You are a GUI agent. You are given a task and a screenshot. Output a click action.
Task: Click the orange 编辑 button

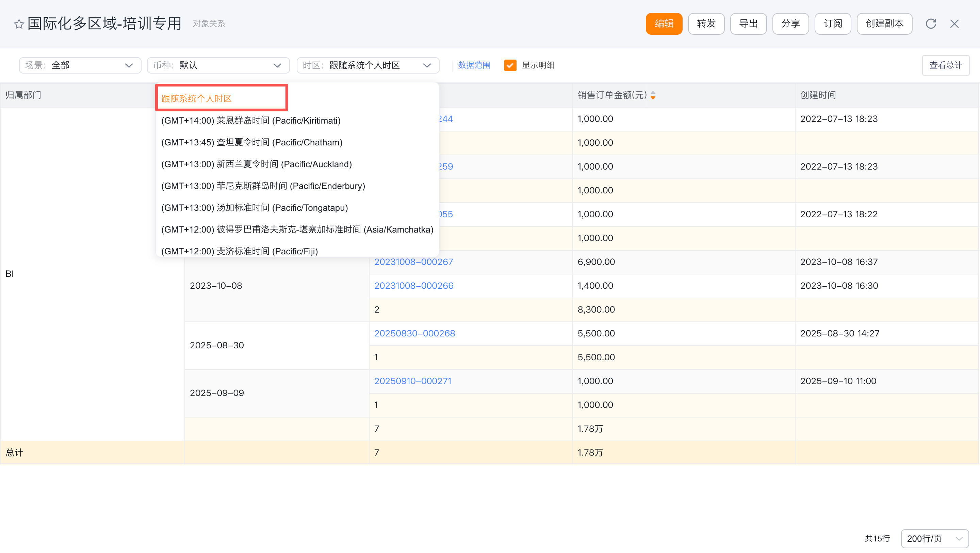pos(664,24)
